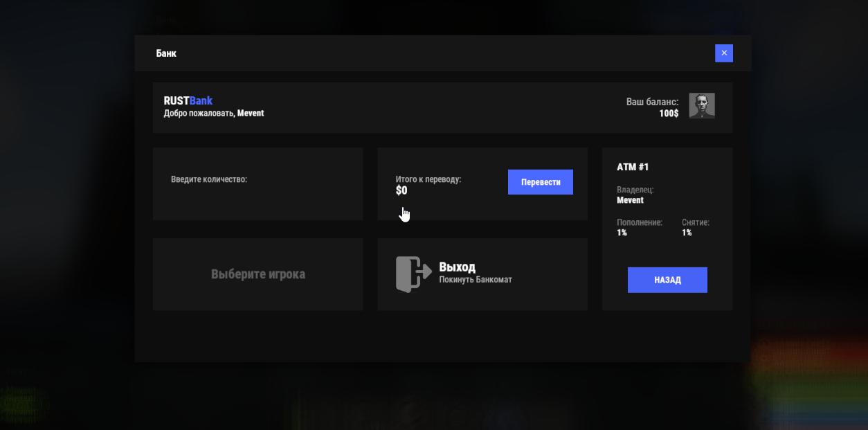Click owner name Mevent under Владелец

tap(630, 200)
